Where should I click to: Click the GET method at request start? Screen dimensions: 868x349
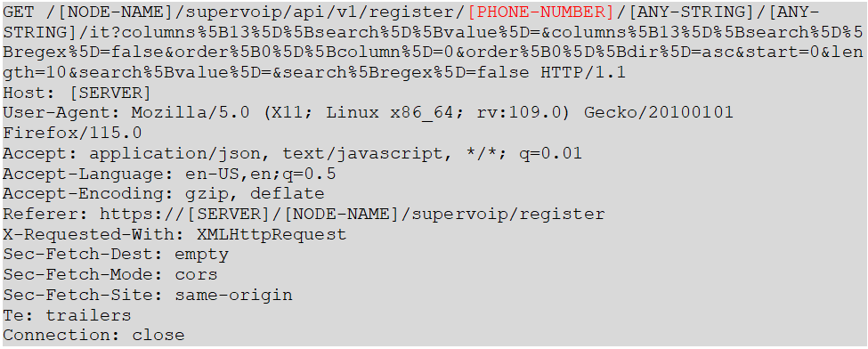click(x=19, y=12)
